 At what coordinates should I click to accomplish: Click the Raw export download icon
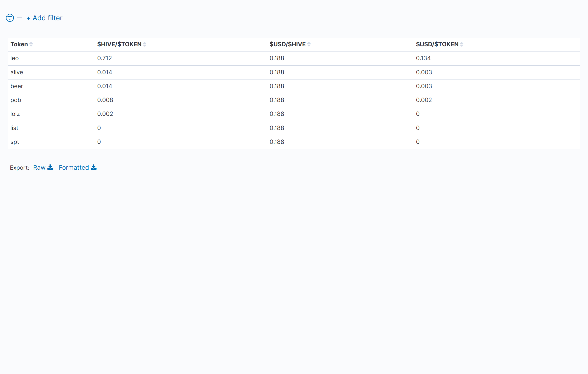pyautogui.click(x=50, y=167)
